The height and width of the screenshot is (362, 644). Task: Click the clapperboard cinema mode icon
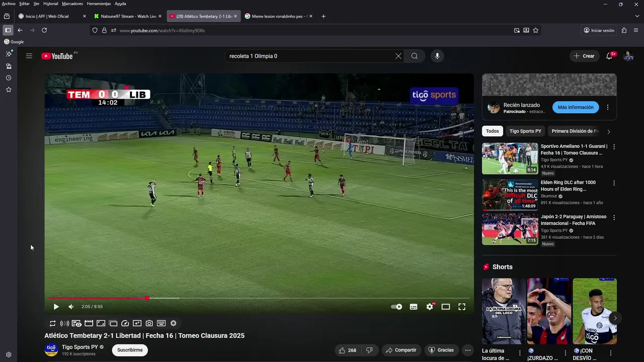click(89, 323)
